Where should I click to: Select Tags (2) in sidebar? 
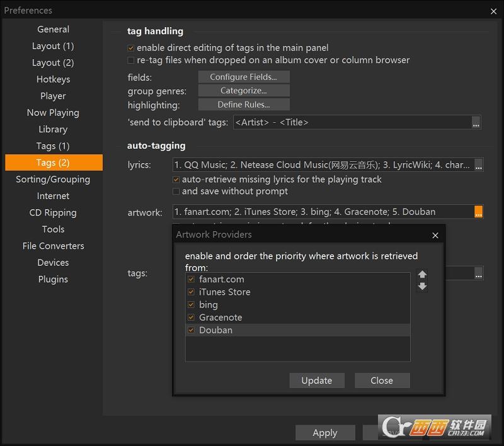coord(54,163)
